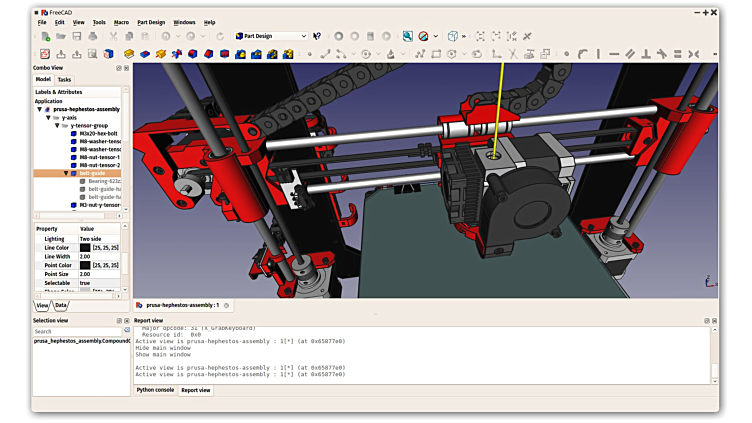The image size is (752, 423).
Task: Click the axonometric view cube icon
Action: (452, 36)
